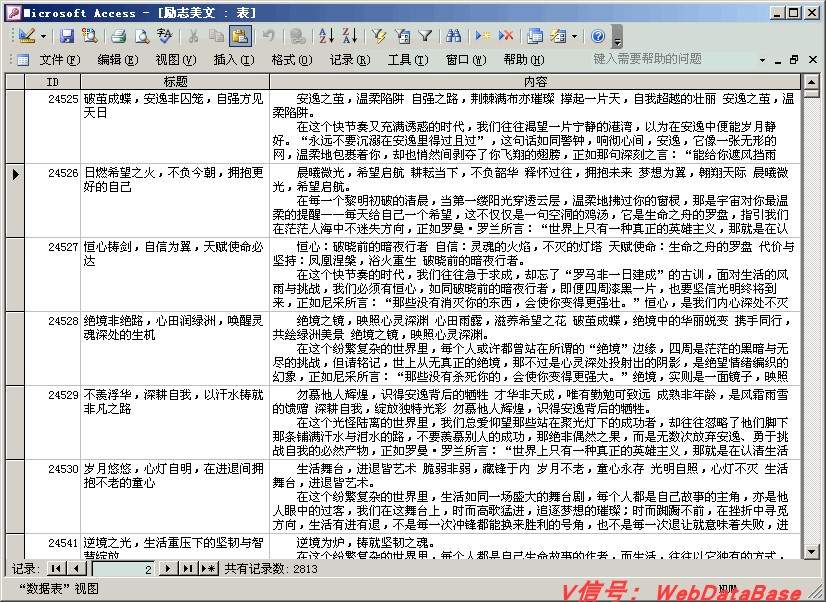826x602 pixels.
Task: Expand the help question dropdown arrow
Action: click(x=762, y=60)
